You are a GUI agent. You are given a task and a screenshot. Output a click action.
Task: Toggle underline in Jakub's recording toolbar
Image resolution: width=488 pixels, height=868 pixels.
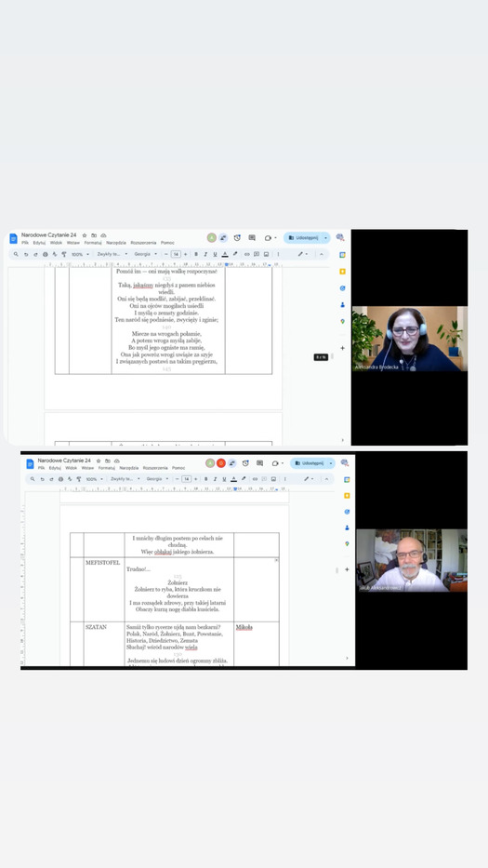point(224,479)
